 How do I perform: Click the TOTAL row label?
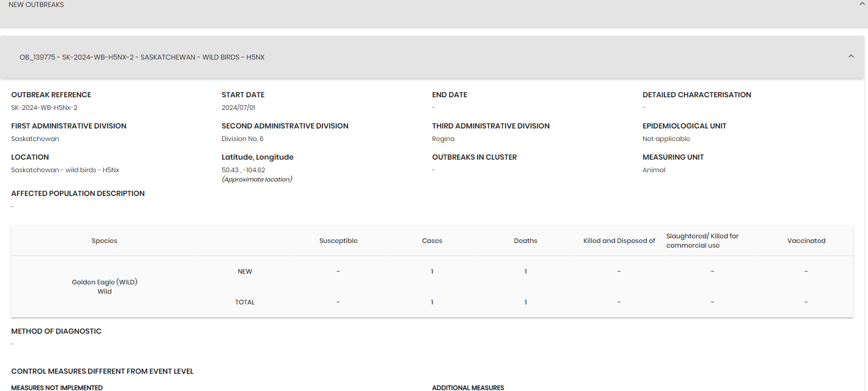(245, 302)
